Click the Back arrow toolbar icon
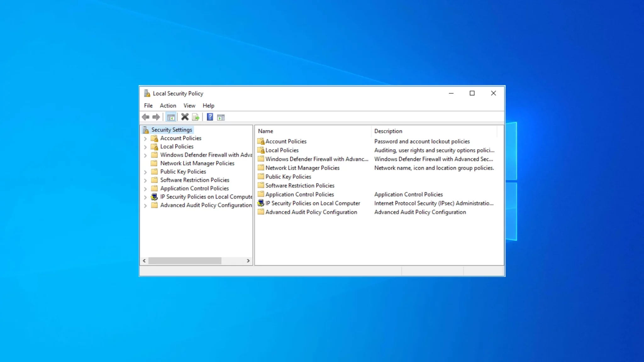644x362 pixels. point(145,117)
